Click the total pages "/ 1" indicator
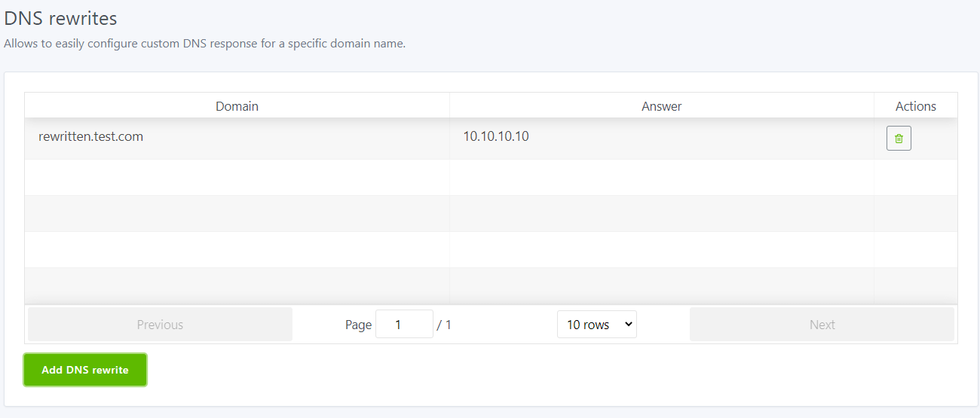Image resolution: width=980 pixels, height=418 pixels. (x=444, y=325)
